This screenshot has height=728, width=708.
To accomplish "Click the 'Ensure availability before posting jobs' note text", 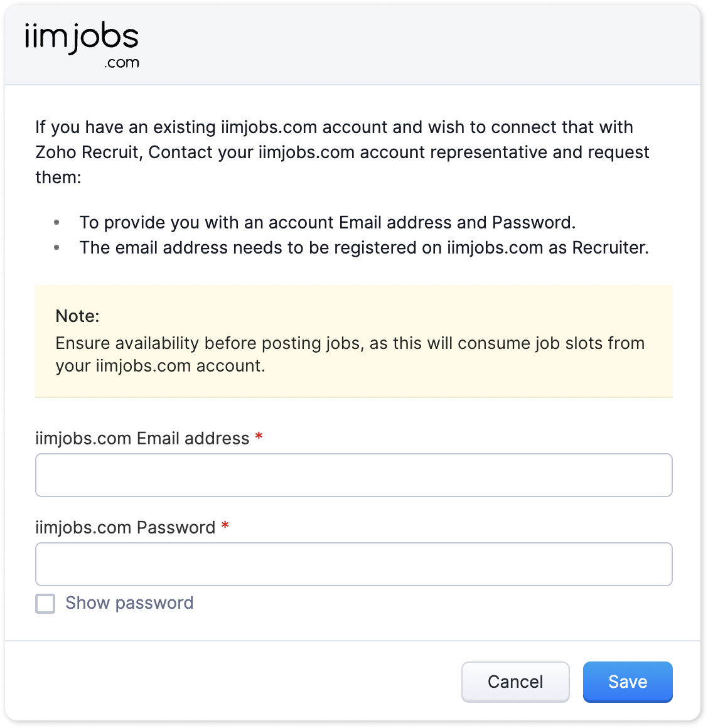I will [350, 343].
